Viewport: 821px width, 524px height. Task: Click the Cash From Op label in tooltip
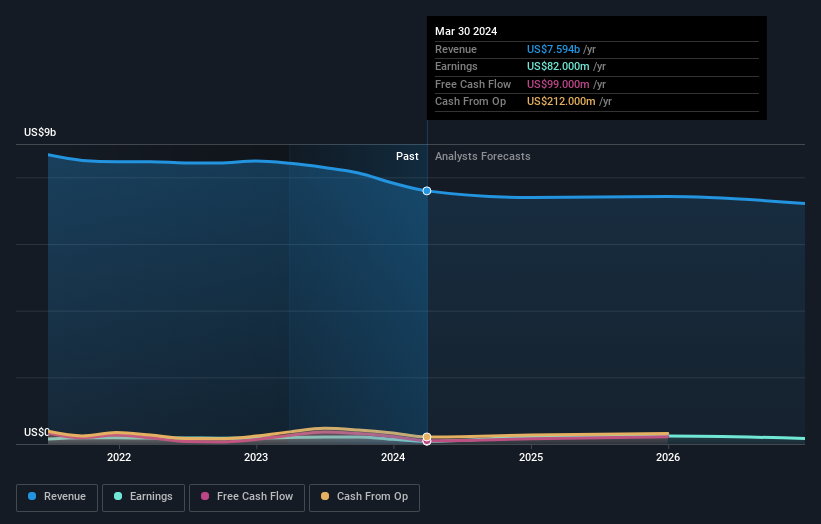point(470,102)
